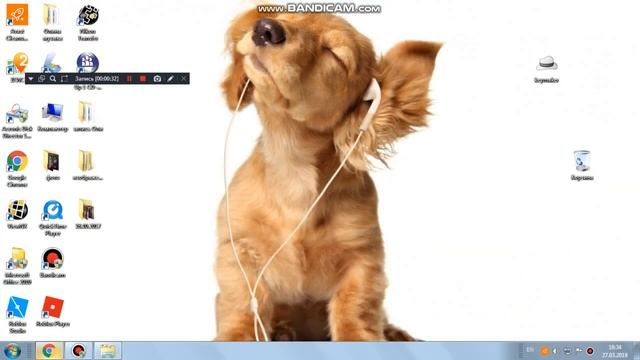Image resolution: width=640 pixels, height=360 pixels.
Task: Open the yellow folder right of Chrome row
Action: pos(88,165)
